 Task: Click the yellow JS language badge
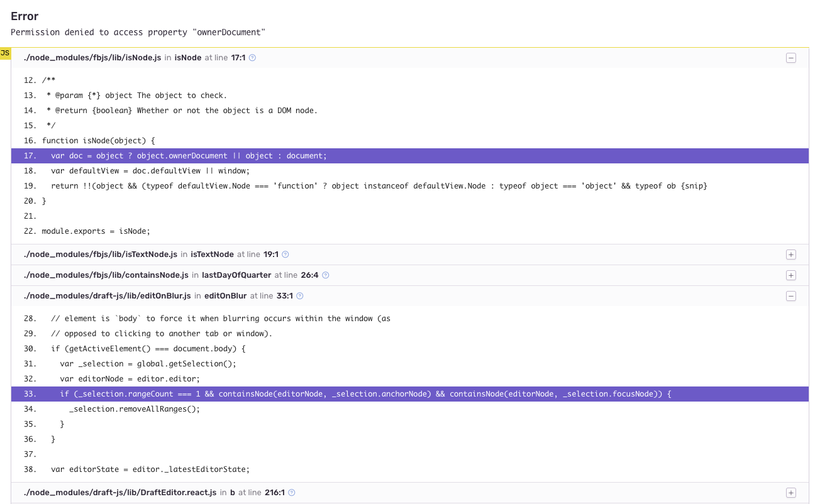[5, 53]
